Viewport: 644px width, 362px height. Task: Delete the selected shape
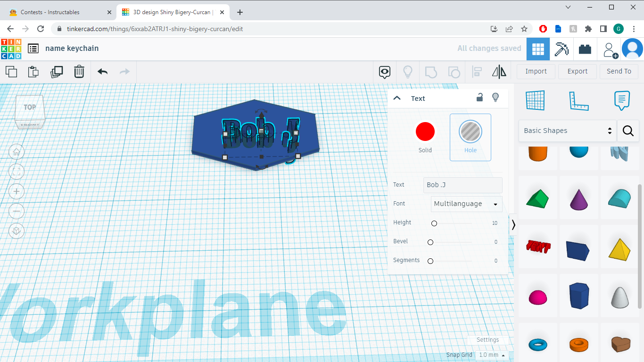[x=79, y=71]
